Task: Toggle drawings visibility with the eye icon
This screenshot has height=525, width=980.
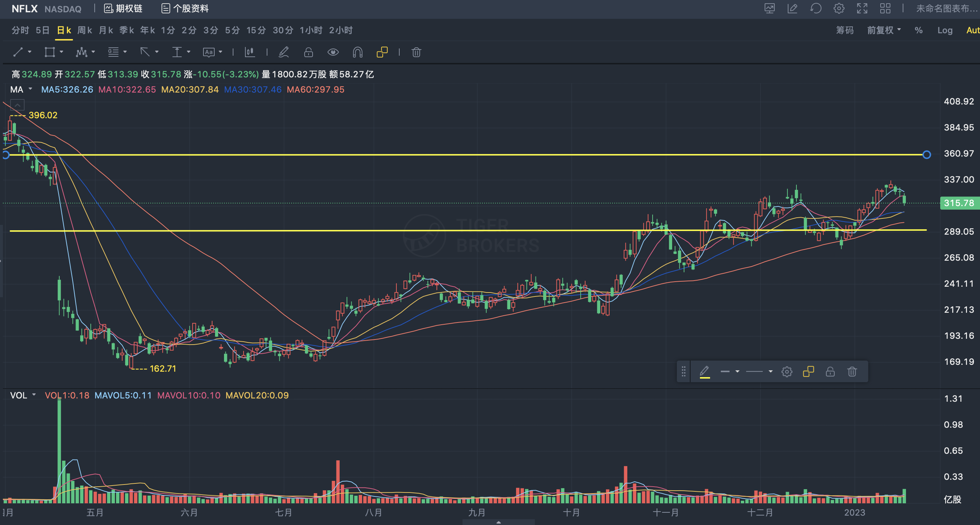Action: [333, 52]
